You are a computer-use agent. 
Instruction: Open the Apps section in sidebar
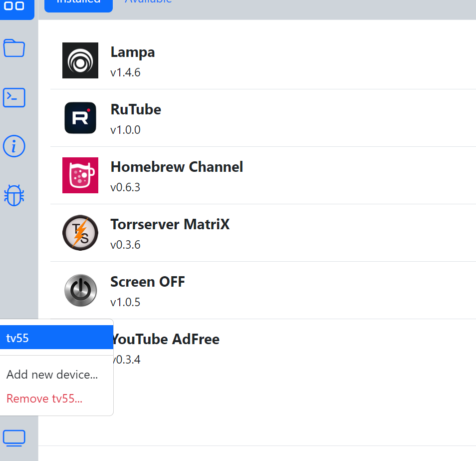14,7
